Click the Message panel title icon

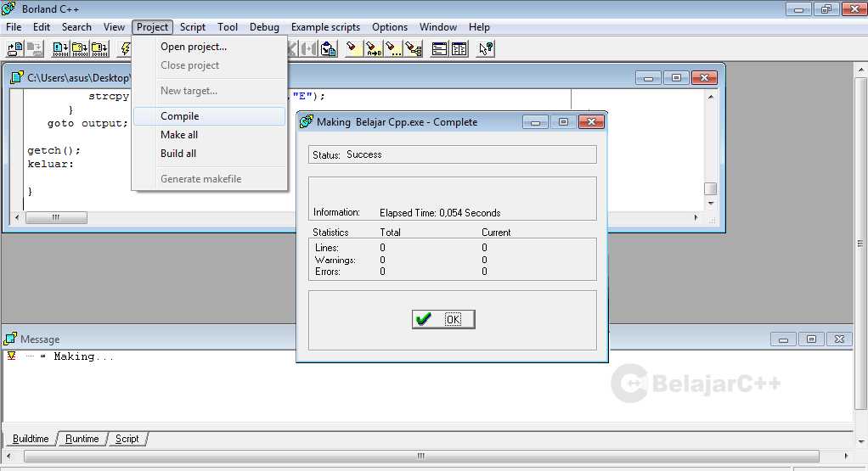pyautogui.click(x=10, y=339)
